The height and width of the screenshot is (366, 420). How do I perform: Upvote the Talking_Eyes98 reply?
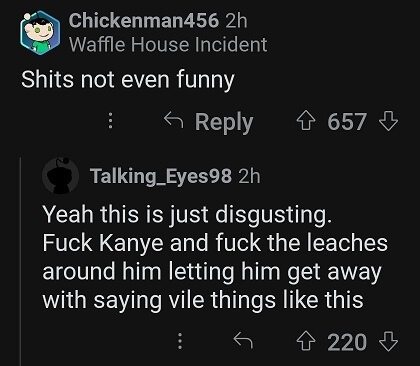[x=306, y=341]
